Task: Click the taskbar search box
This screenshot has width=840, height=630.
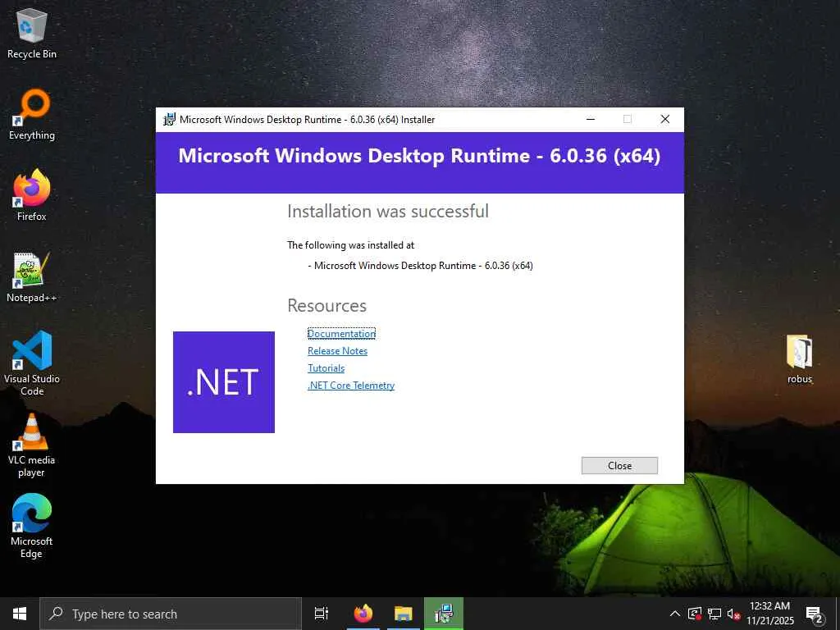Action: click(171, 614)
